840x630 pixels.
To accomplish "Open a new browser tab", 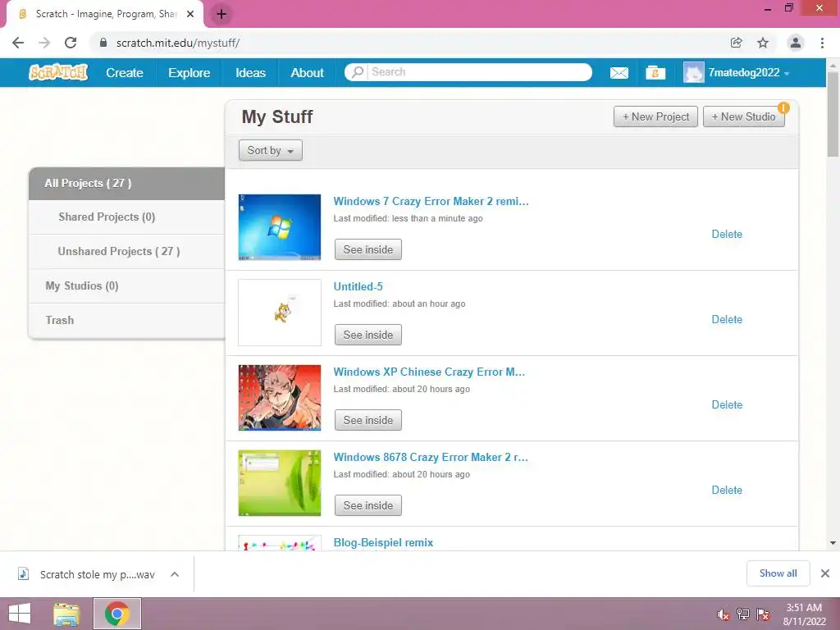I will tap(221, 14).
